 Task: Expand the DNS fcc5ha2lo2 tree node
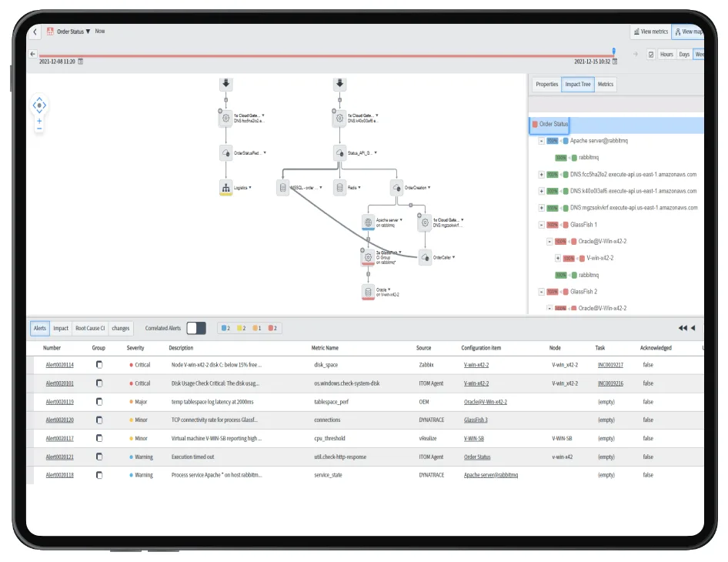(541, 175)
